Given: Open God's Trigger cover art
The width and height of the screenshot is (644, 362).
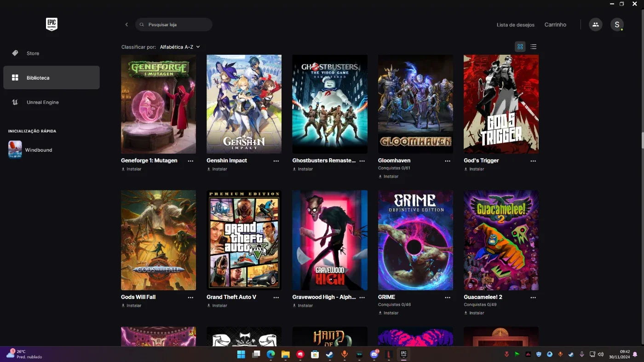Looking at the screenshot, I should (x=501, y=104).
